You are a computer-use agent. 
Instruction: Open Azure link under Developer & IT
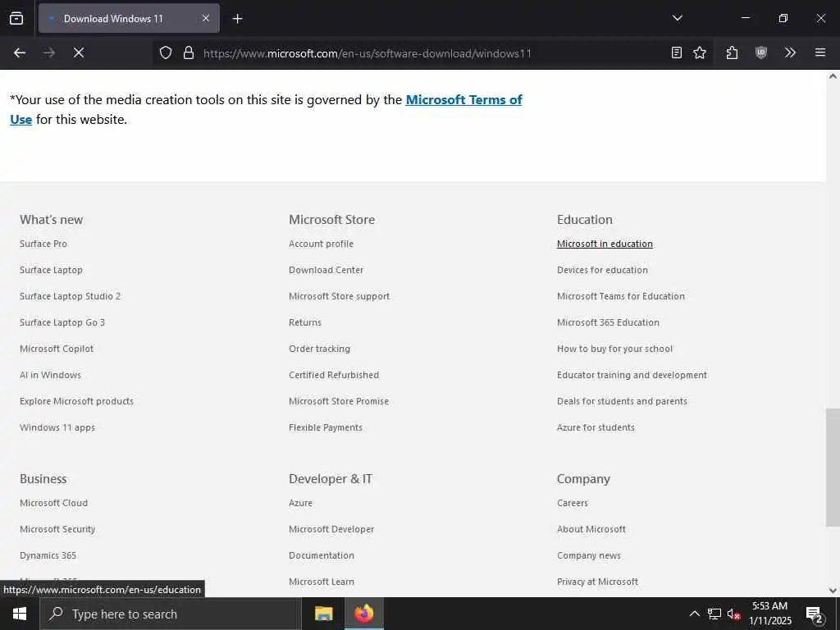300,503
